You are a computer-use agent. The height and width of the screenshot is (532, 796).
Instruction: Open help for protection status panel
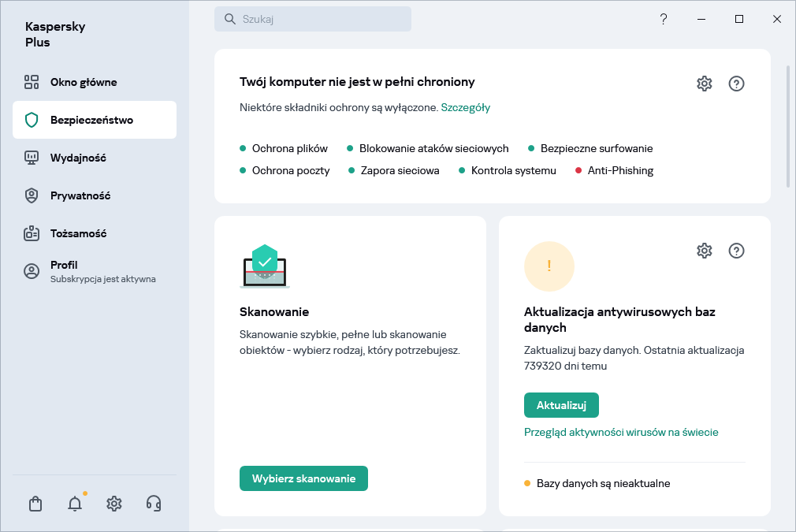click(737, 84)
